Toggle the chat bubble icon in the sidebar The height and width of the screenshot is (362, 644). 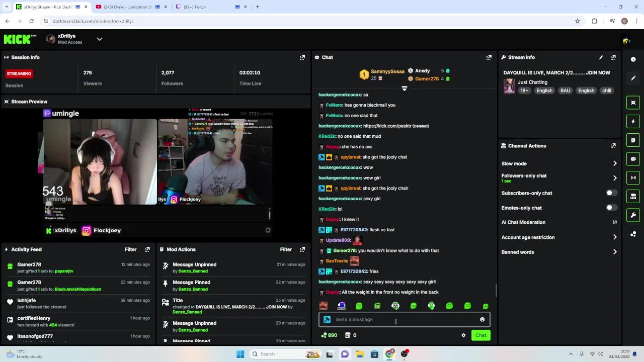coord(633,159)
